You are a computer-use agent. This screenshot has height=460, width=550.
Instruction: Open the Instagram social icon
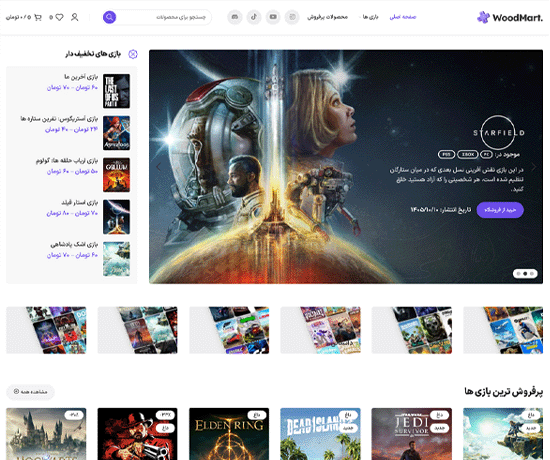[292, 17]
